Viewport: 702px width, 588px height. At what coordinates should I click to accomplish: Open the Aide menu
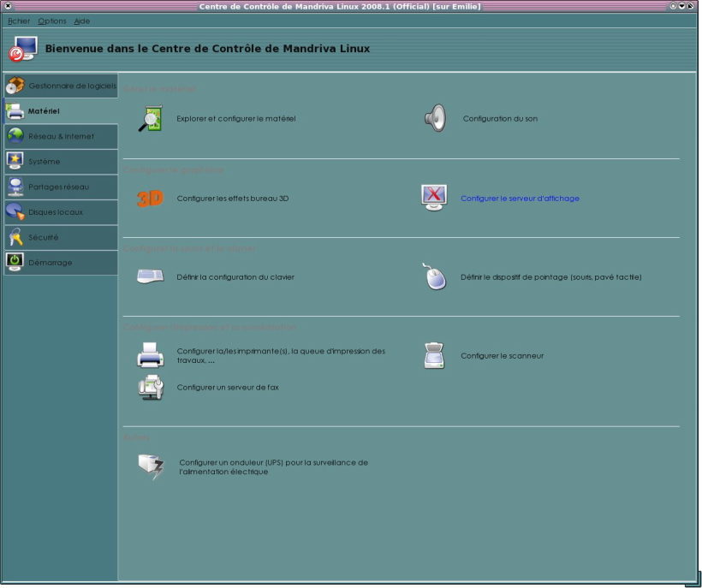(82, 21)
